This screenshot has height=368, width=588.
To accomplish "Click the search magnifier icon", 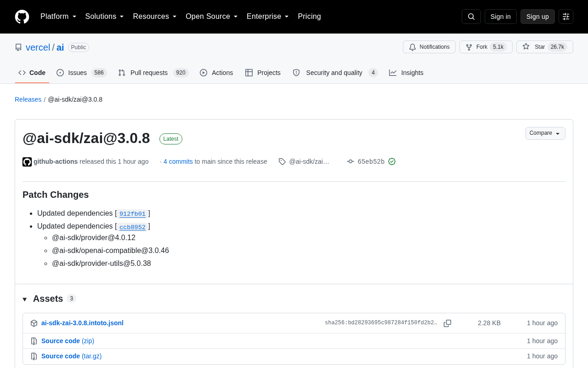I will (x=471, y=17).
